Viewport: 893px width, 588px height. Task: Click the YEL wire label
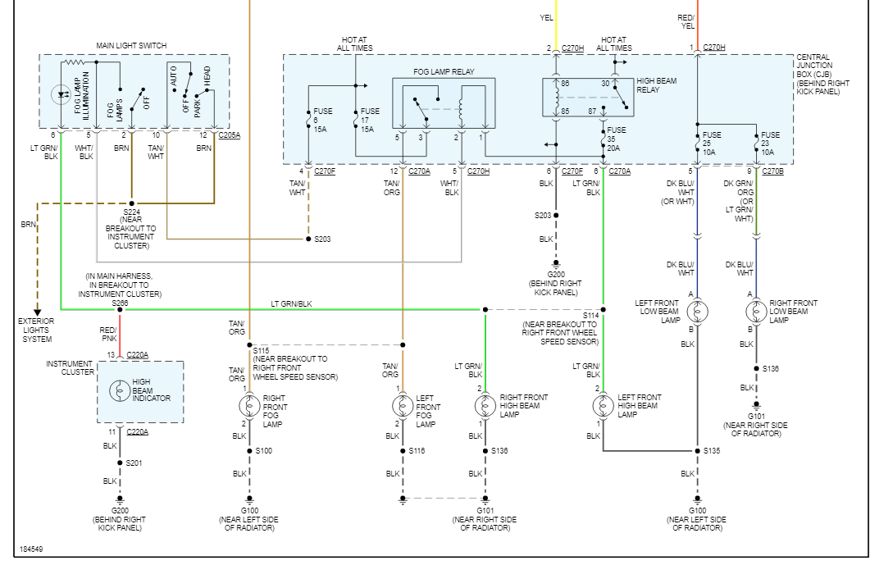(547, 18)
